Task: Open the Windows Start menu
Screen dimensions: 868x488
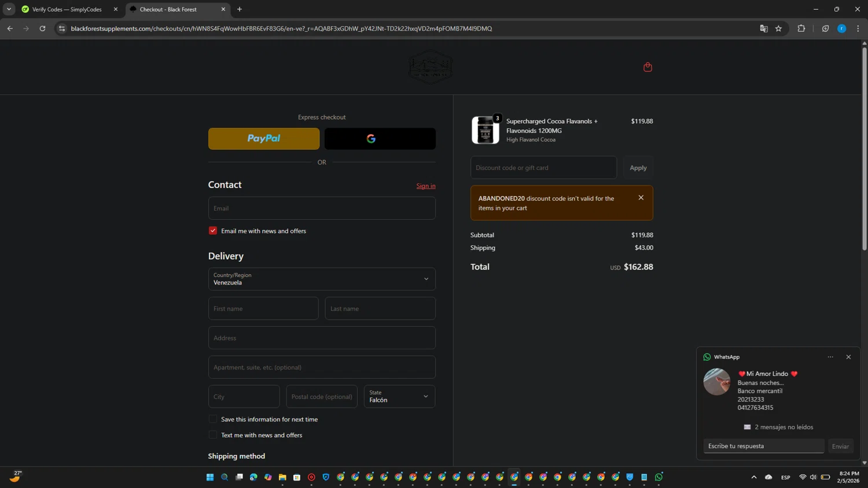Action: pos(210,477)
